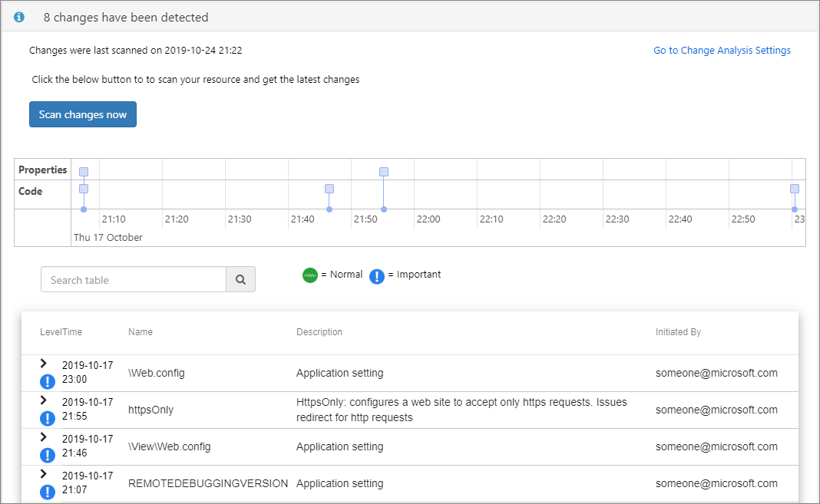The image size is (820, 504).
Task: Expand the REMOTEDEBUGGINGVERSION change row
Action: coord(44,474)
